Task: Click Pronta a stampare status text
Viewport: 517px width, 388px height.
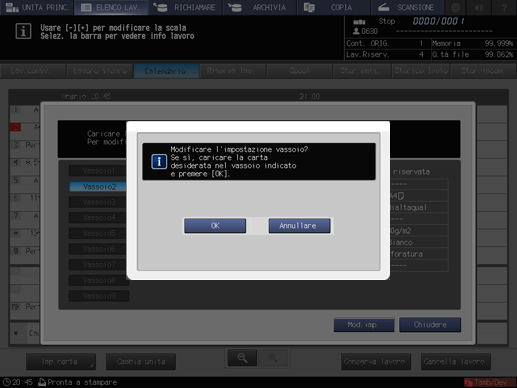Action: (x=82, y=382)
